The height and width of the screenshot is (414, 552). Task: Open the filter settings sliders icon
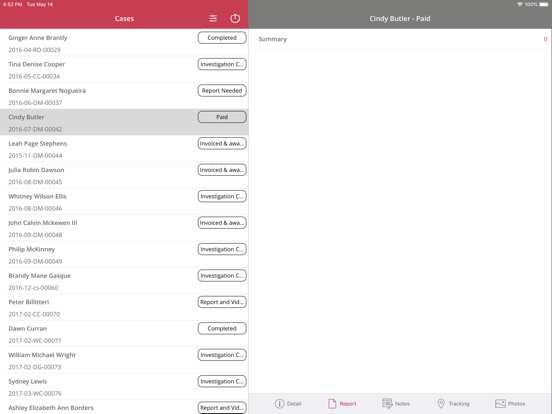pos(213,18)
